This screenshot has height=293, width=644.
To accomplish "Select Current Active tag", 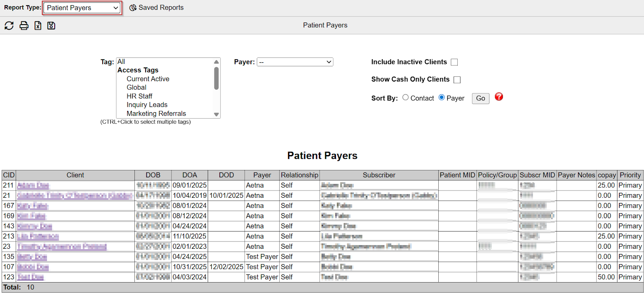I will [148, 79].
